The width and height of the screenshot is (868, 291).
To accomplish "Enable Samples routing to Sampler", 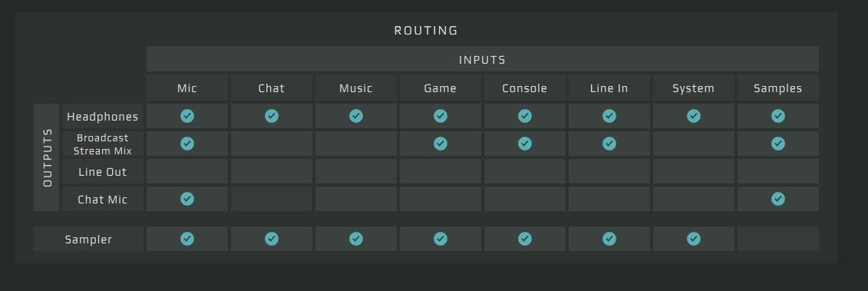I will pos(777,239).
